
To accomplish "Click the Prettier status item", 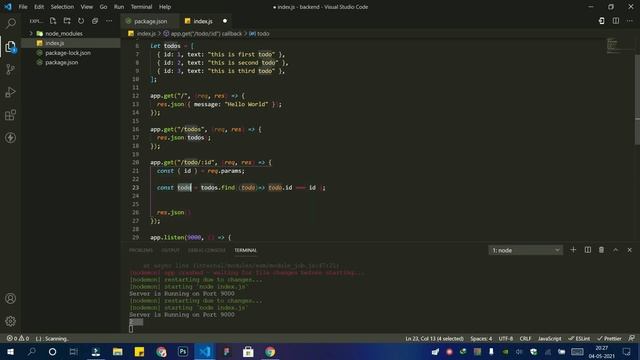I will (609, 338).
